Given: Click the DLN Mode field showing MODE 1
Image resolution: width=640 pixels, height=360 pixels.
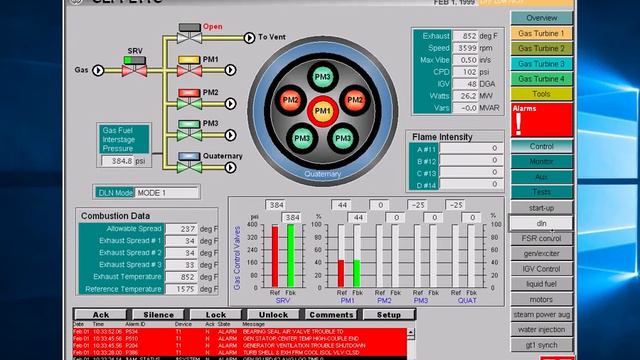Looking at the screenshot, I should [x=167, y=193].
